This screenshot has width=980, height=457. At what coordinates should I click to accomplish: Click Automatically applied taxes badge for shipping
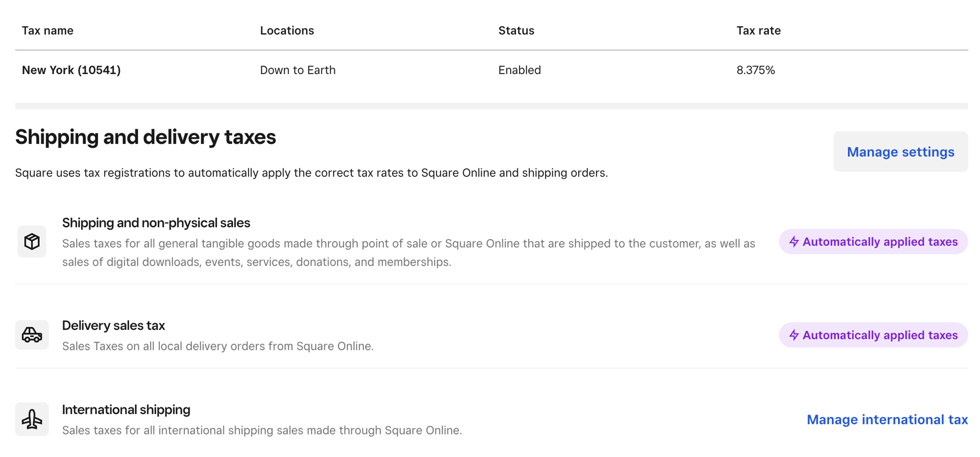[873, 242]
